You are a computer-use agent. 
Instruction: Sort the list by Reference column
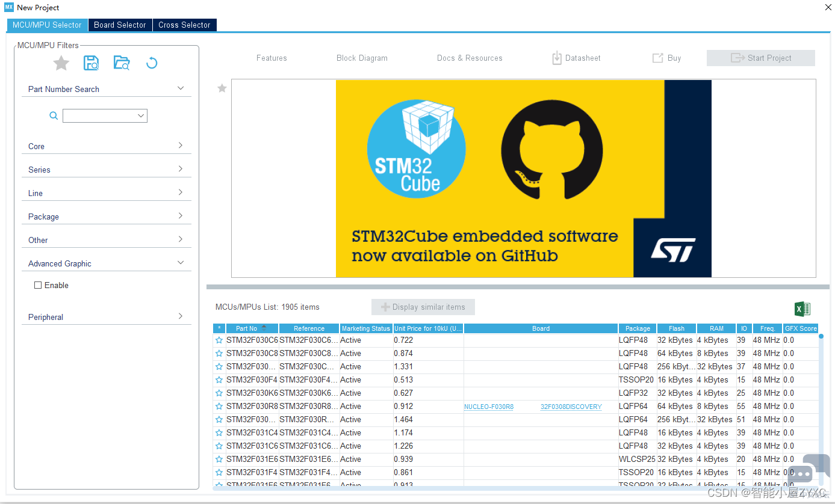click(x=309, y=328)
